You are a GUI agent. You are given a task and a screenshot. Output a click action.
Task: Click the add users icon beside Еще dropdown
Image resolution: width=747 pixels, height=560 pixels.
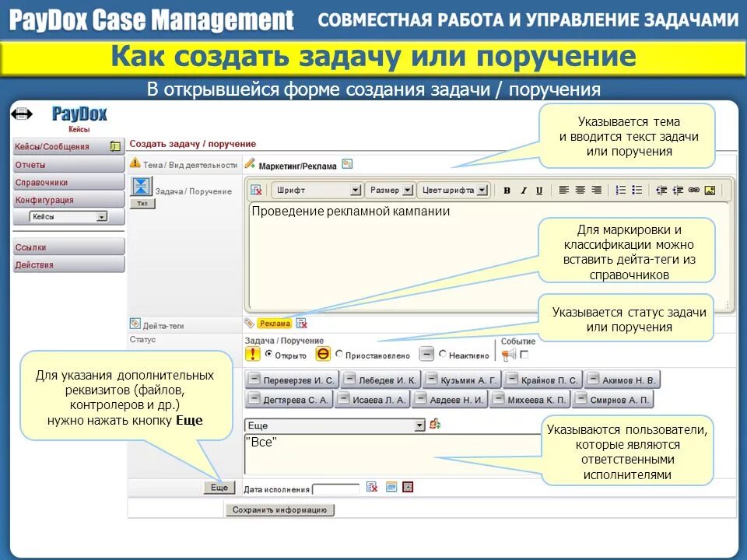pyautogui.click(x=434, y=423)
